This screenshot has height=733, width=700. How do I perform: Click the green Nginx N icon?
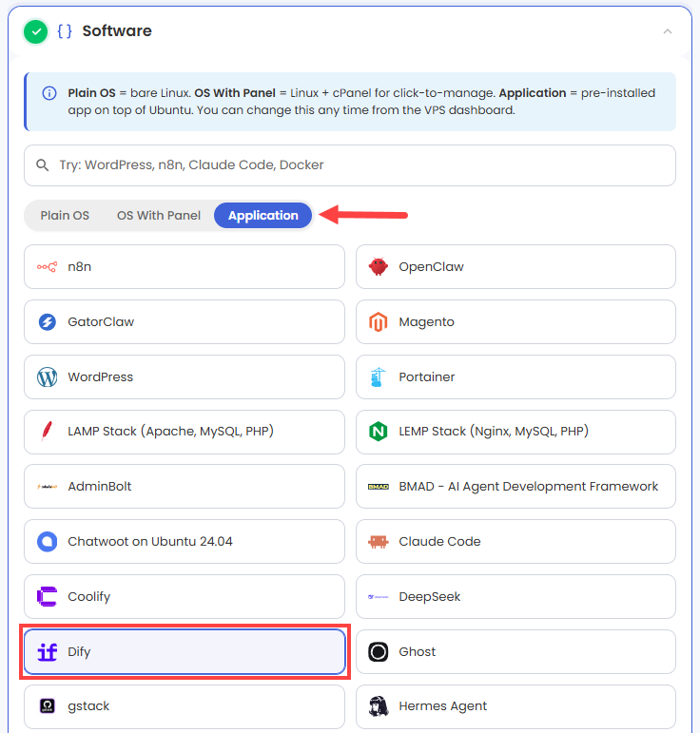click(378, 432)
